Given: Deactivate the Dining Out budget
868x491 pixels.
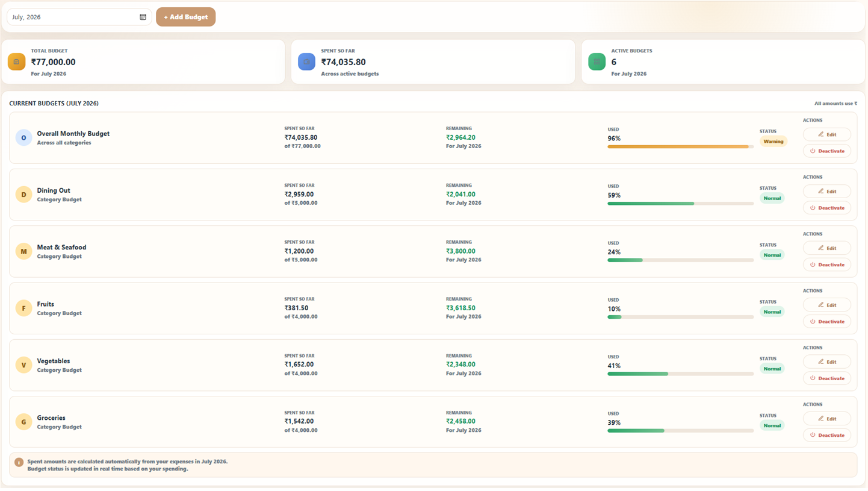Looking at the screenshot, I should [x=826, y=208].
